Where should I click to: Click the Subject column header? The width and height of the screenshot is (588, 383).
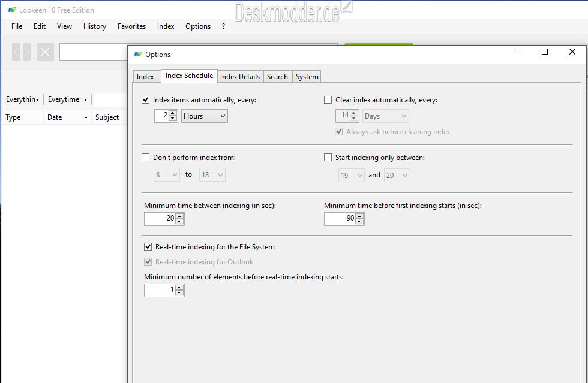click(x=109, y=117)
